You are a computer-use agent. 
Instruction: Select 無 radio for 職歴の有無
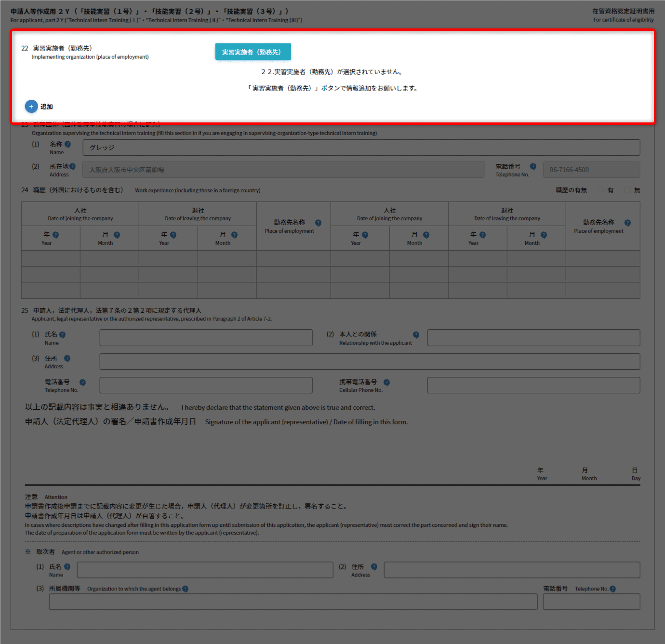[x=627, y=190]
